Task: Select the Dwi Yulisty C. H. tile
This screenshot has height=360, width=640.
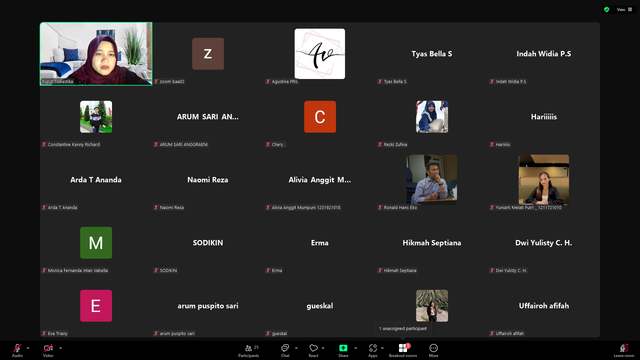Action: (544, 243)
